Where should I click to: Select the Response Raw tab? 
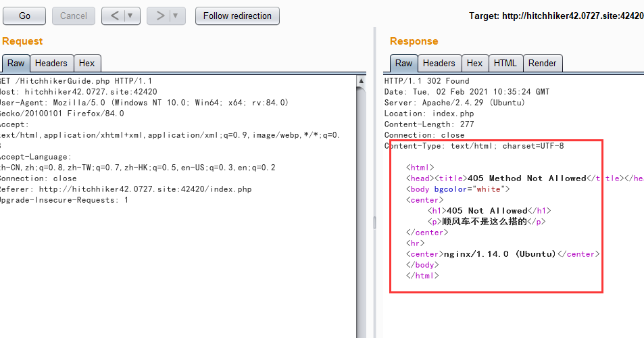point(403,64)
